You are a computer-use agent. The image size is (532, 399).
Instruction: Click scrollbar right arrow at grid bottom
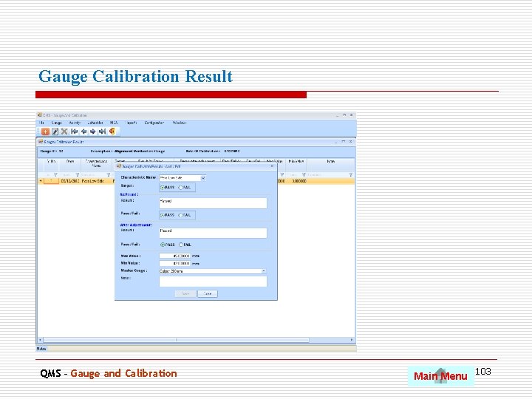[352, 340]
